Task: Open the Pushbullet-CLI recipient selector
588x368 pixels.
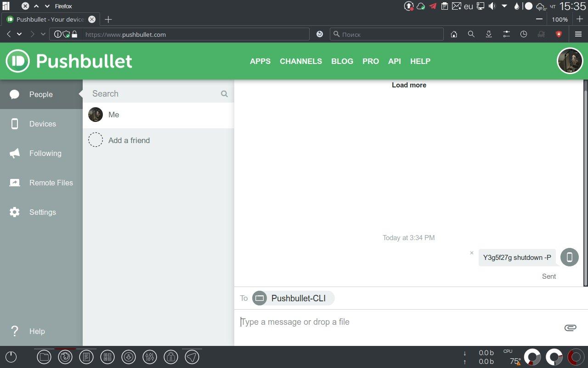Action: (x=294, y=298)
